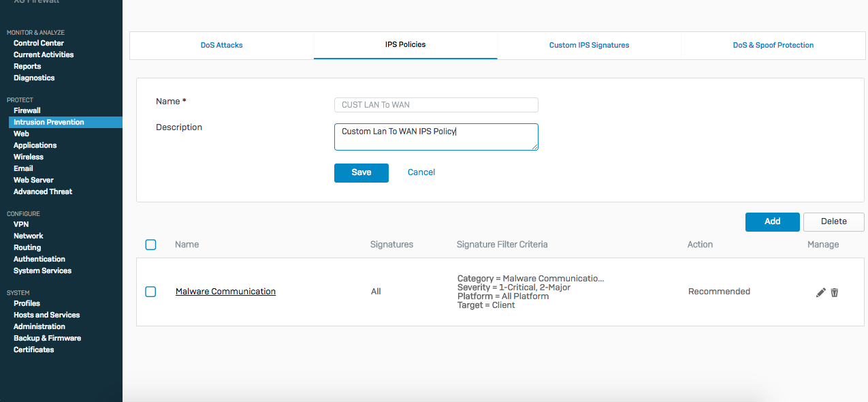
Task: Open Wireless settings
Action: click(29, 157)
